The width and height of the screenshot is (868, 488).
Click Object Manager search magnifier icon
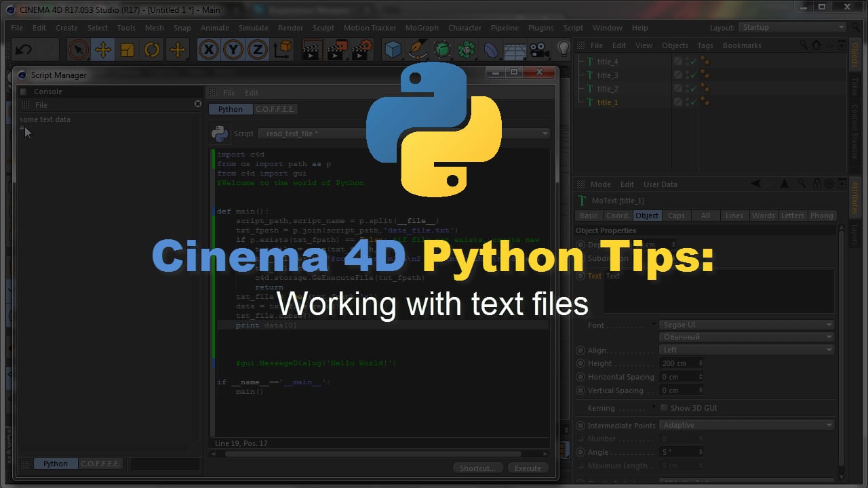(804, 45)
